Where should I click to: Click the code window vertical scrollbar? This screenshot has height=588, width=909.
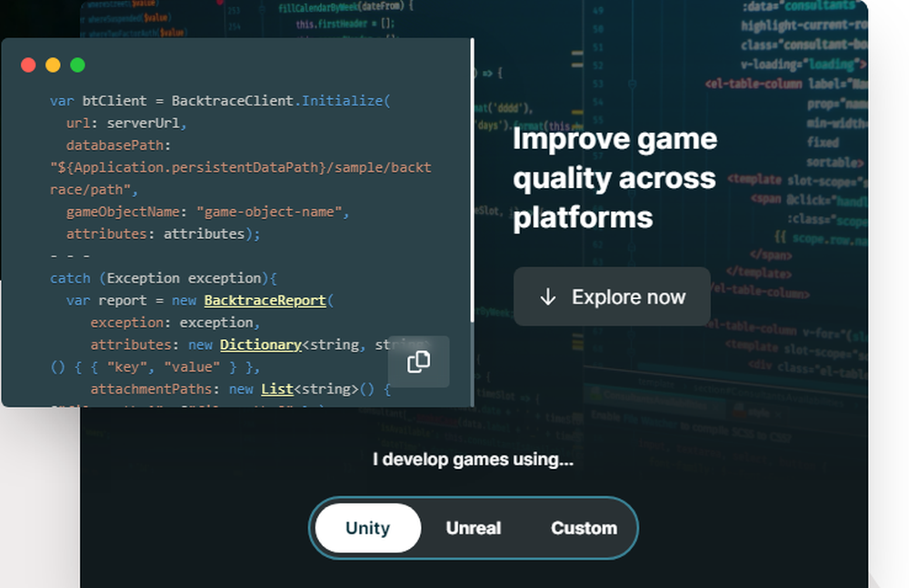(x=472, y=180)
